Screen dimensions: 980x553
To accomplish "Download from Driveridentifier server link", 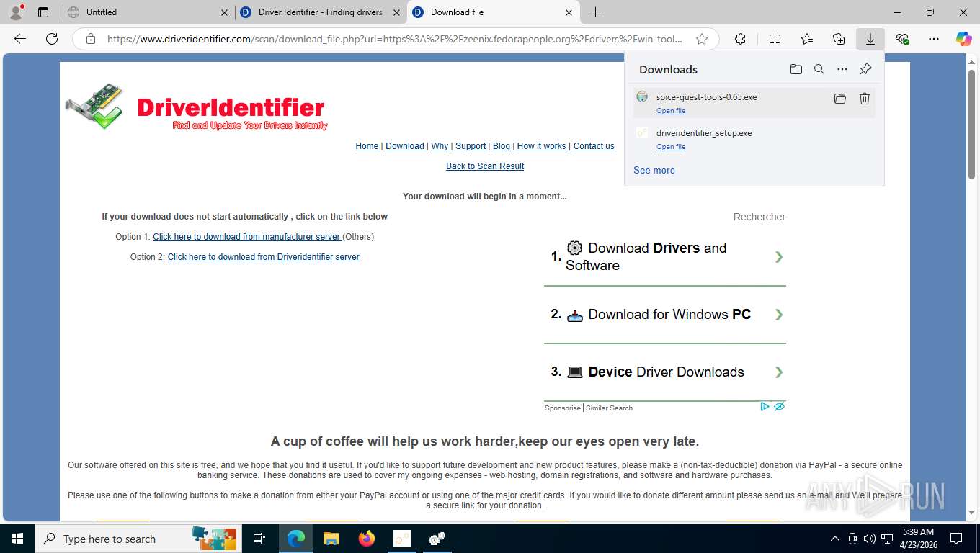I will tap(263, 257).
